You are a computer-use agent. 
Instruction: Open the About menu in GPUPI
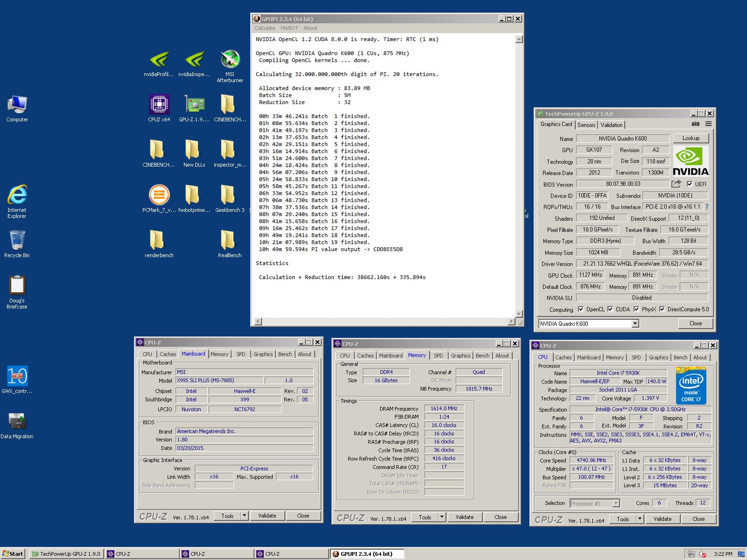[310, 28]
